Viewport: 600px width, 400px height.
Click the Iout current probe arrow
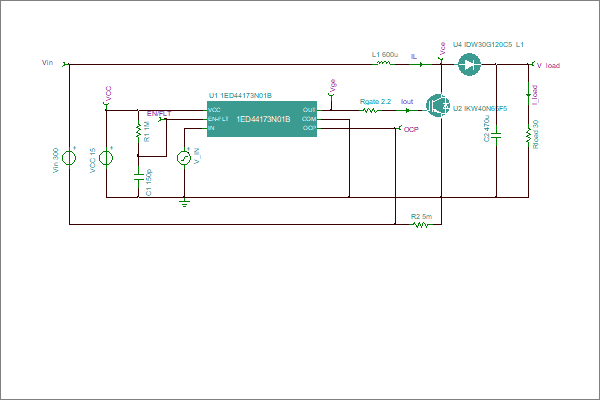click(407, 110)
